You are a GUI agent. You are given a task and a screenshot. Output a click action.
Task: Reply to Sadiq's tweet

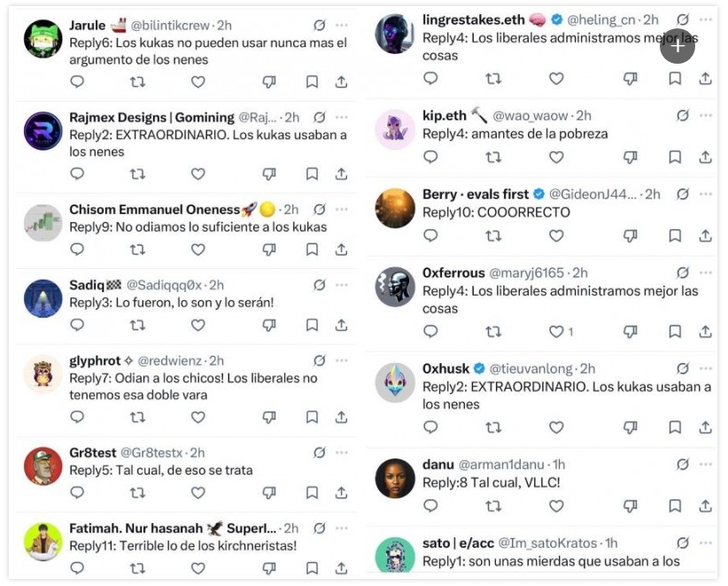point(77,325)
